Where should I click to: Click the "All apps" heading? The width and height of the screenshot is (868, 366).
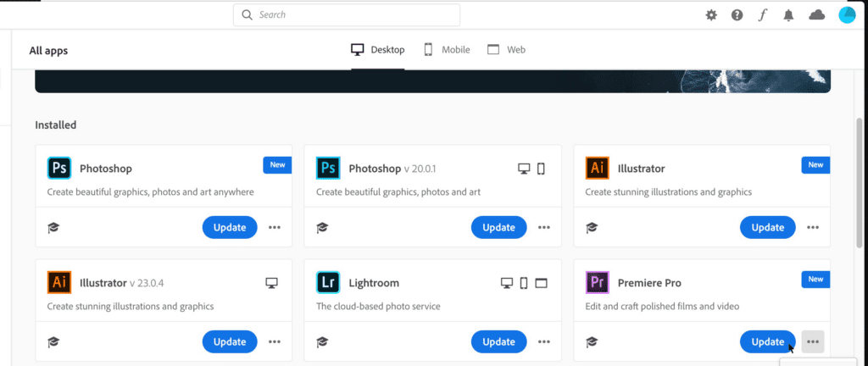point(48,51)
